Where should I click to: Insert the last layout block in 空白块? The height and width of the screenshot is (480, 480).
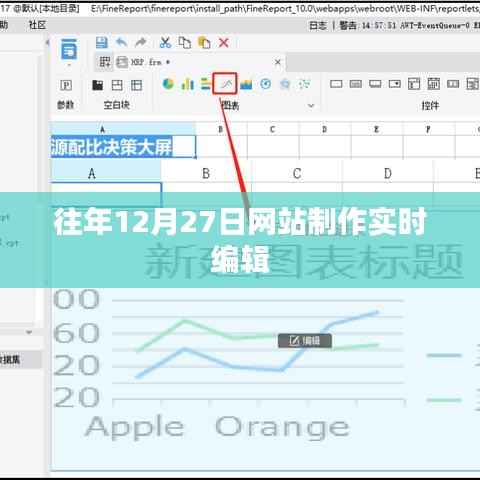coord(136,85)
